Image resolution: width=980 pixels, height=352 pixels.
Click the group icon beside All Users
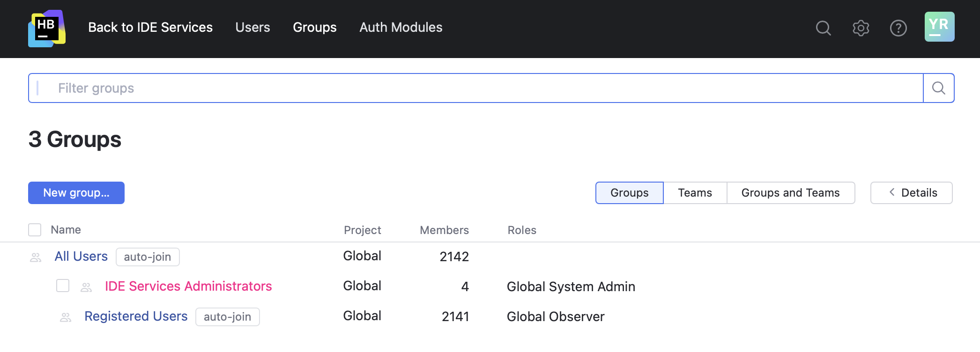point(36,257)
